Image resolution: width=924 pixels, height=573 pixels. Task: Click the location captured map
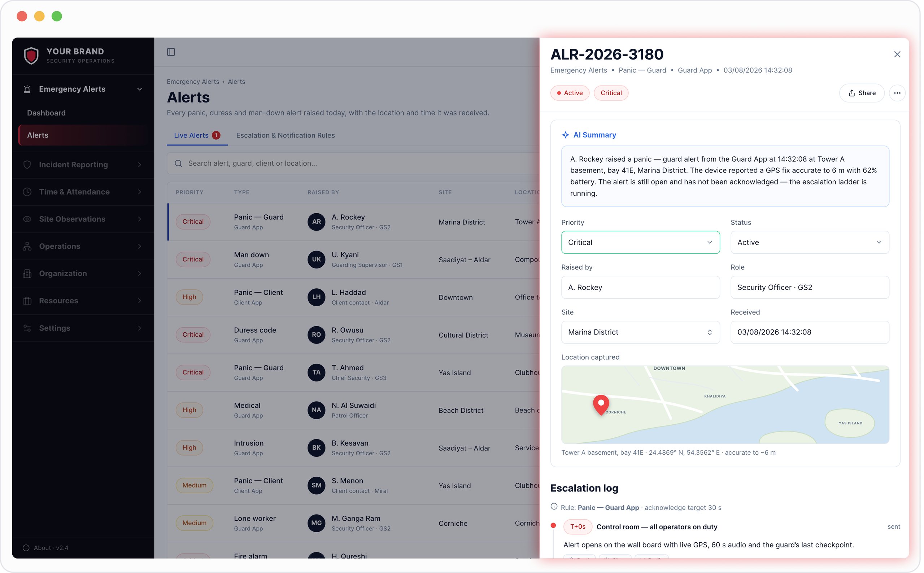[725, 404]
